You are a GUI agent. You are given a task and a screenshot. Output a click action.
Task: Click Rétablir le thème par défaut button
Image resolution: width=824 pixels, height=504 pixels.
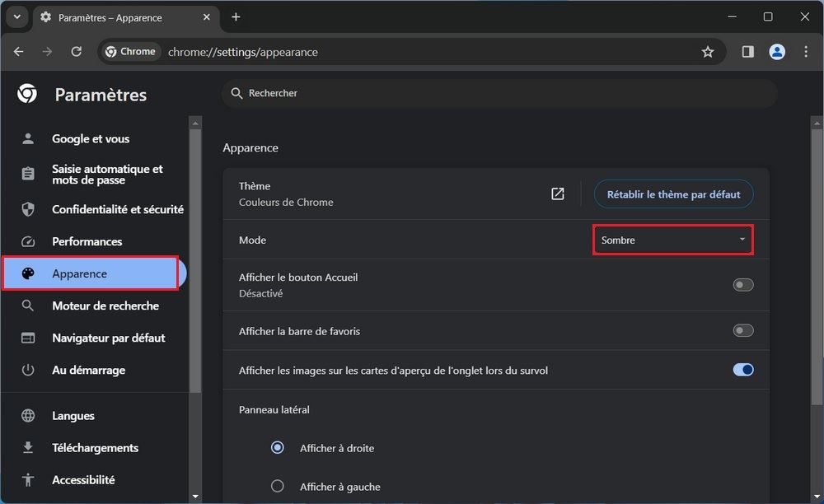click(x=673, y=194)
